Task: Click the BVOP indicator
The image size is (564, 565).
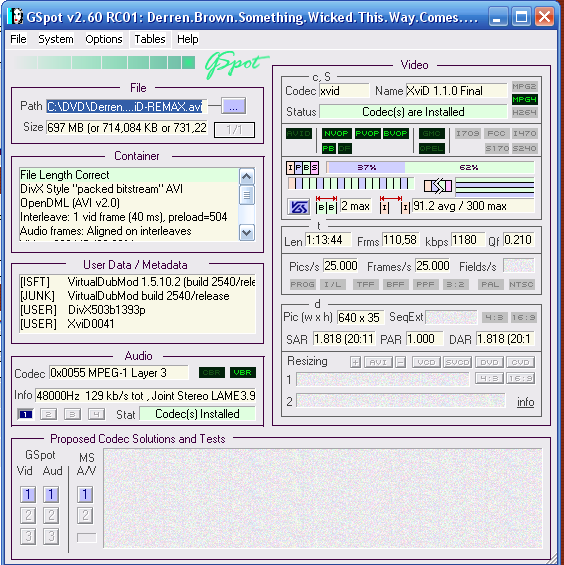Action: point(395,133)
